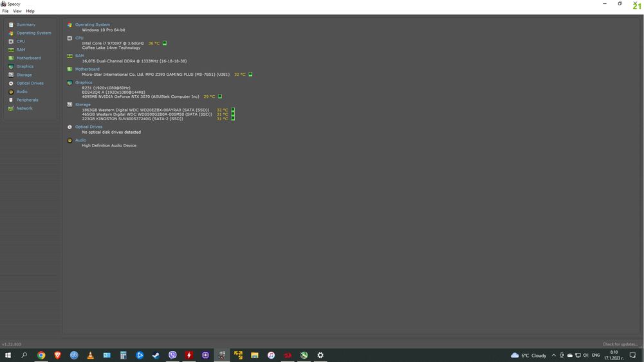
Task: Click the Storage heading in summary
Action: point(82,105)
